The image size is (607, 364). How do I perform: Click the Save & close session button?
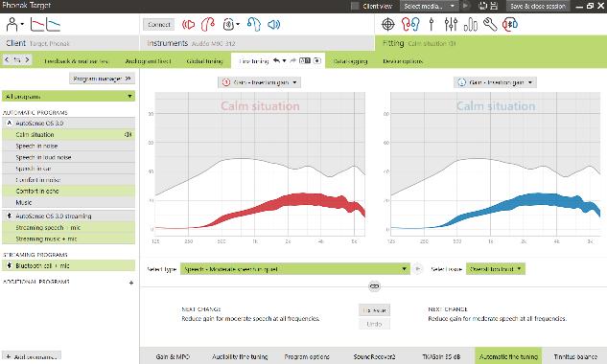click(x=538, y=6)
